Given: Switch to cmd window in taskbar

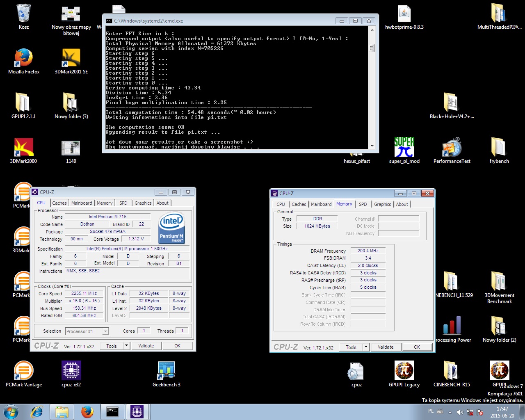Looking at the screenshot, I should tap(112, 411).
